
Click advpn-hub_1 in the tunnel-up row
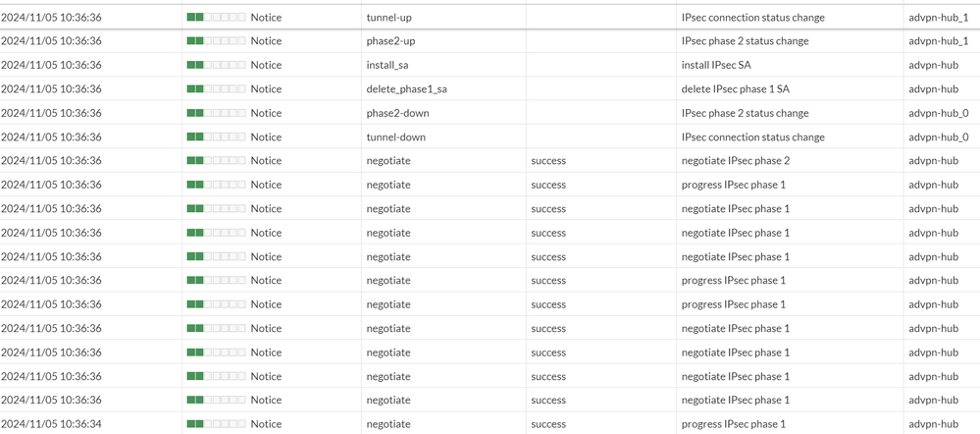(938, 18)
